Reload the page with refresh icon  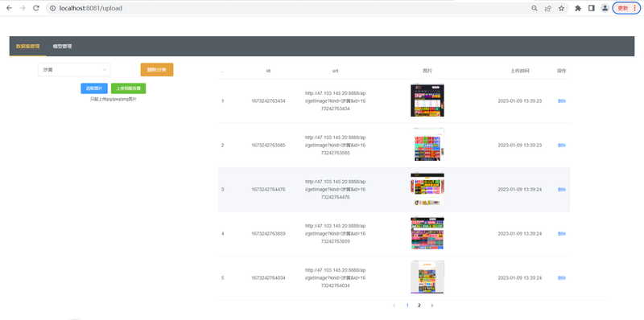(x=36, y=8)
